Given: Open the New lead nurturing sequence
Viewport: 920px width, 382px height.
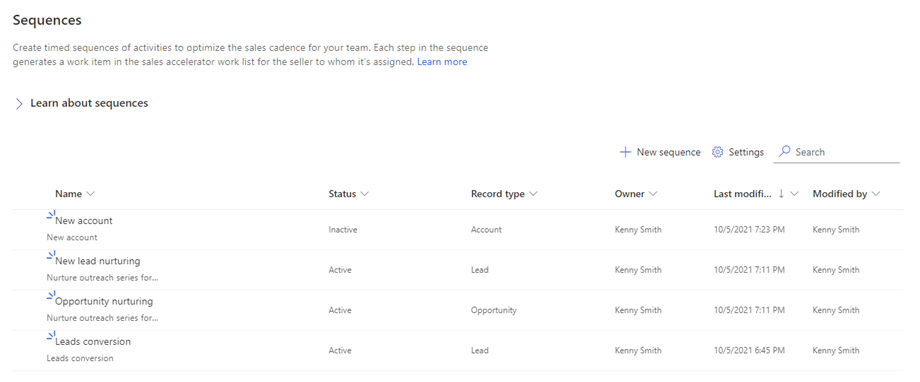Looking at the screenshot, I should (97, 261).
